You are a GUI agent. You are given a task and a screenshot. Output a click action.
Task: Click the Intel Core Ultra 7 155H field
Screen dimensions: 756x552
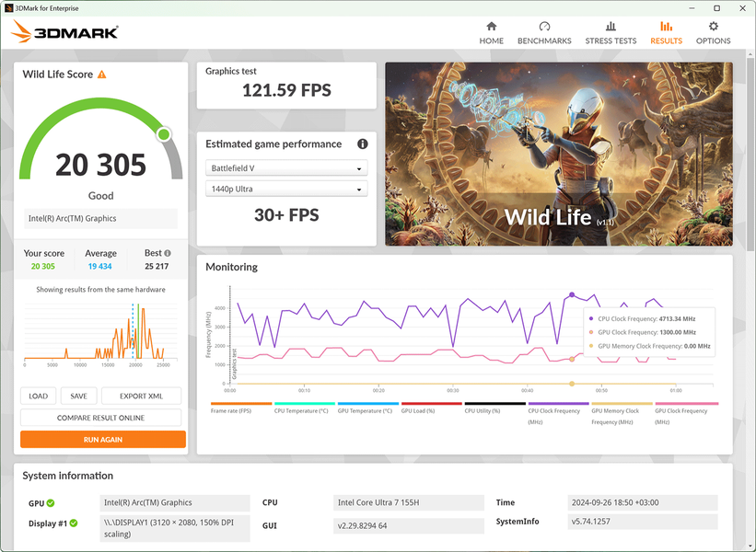tap(408, 502)
